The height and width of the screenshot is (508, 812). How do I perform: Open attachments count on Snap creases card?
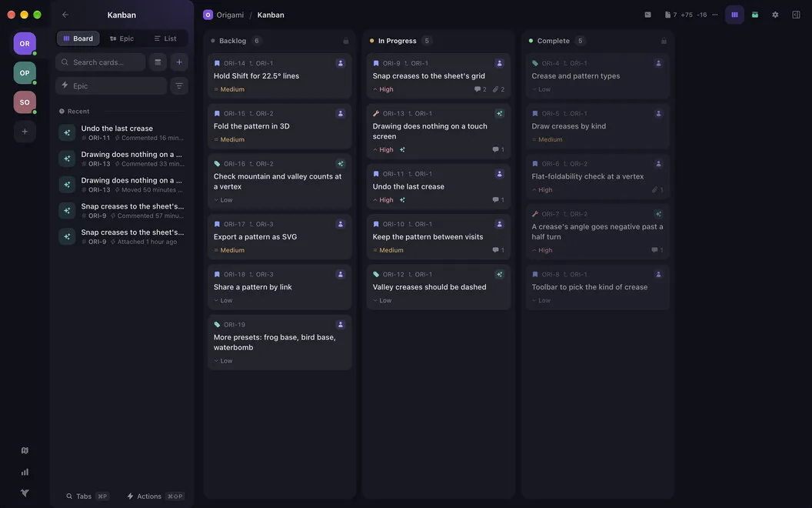[x=499, y=89]
